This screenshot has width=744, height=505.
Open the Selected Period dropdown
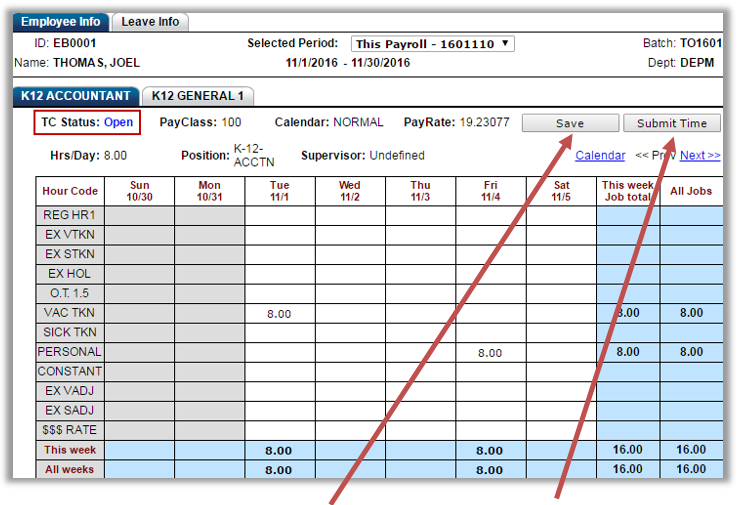433,44
